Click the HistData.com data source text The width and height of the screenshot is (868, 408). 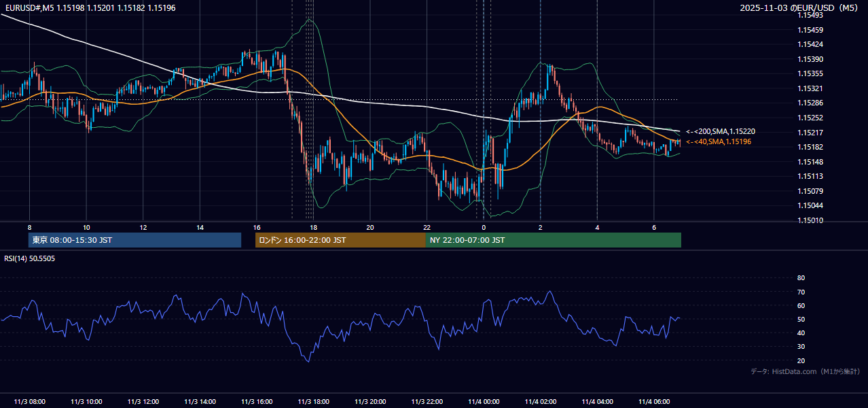pyautogui.click(x=806, y=371)
